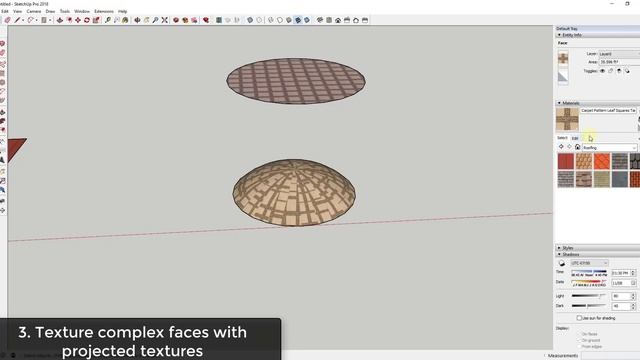Switch to Monochrome face style
The image size is (640, 360).
click(x=307, y=20)
